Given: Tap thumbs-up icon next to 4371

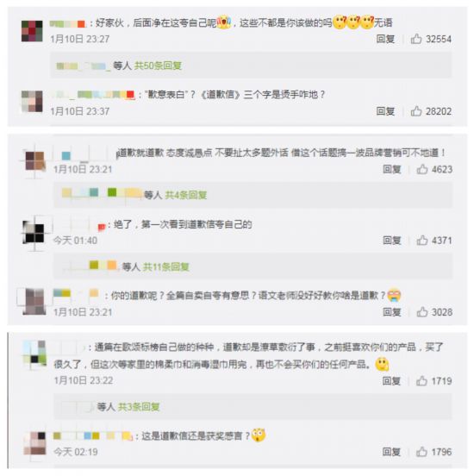Looking at the screenshot, I should point(422,241).
